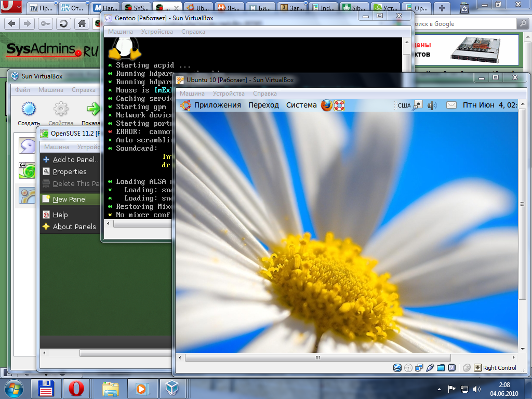Open Action Center flag in tray
532x399 pixels.
point(451,389)
